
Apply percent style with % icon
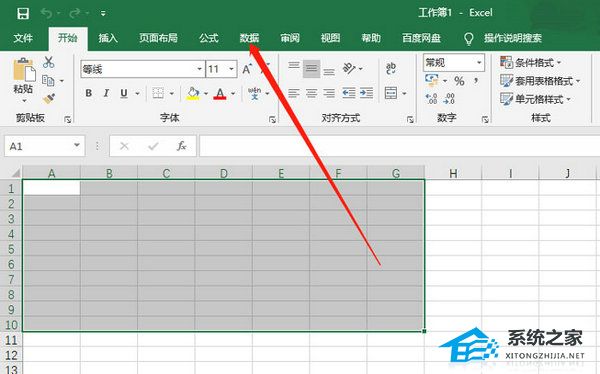tap(459, 81)
